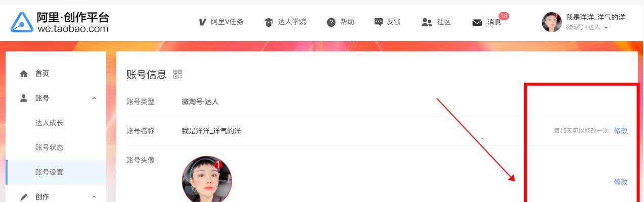The width and height of the screenshot is (644, 202).
Task: Select 账号设置 in the sidebar
Action: (50, 172)
